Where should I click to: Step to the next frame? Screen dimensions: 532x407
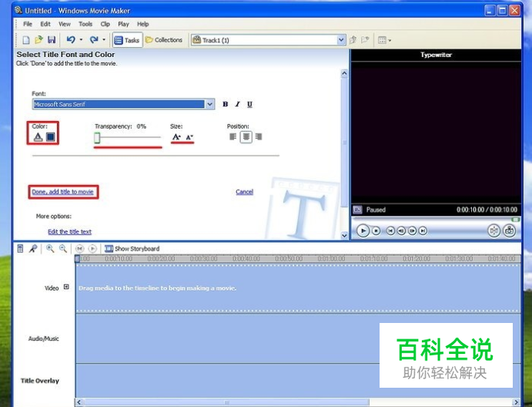tap(412, 231)
